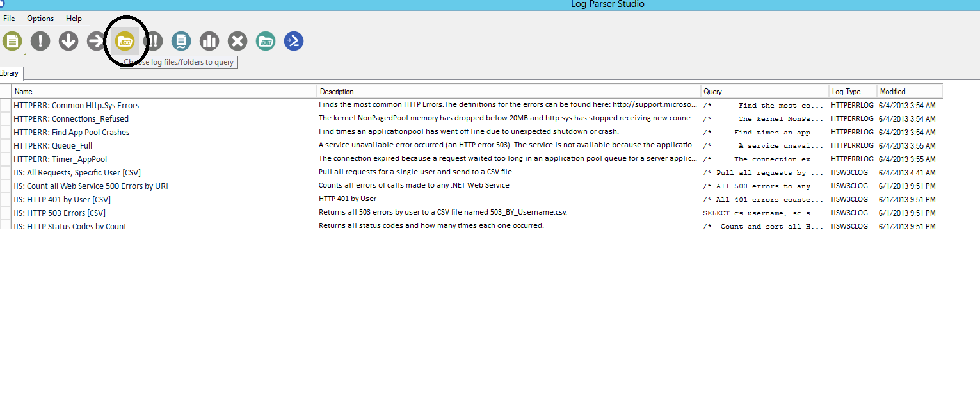This screenshot has width=980, height=415.
Task: Sort by the Description column header
Action: click(x=509, y=92)
